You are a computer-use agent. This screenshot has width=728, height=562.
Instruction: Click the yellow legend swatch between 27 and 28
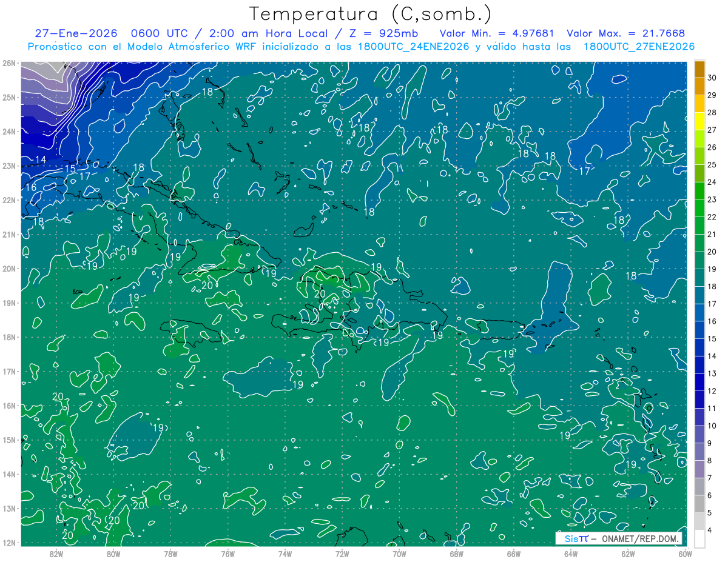pos(699,121)
